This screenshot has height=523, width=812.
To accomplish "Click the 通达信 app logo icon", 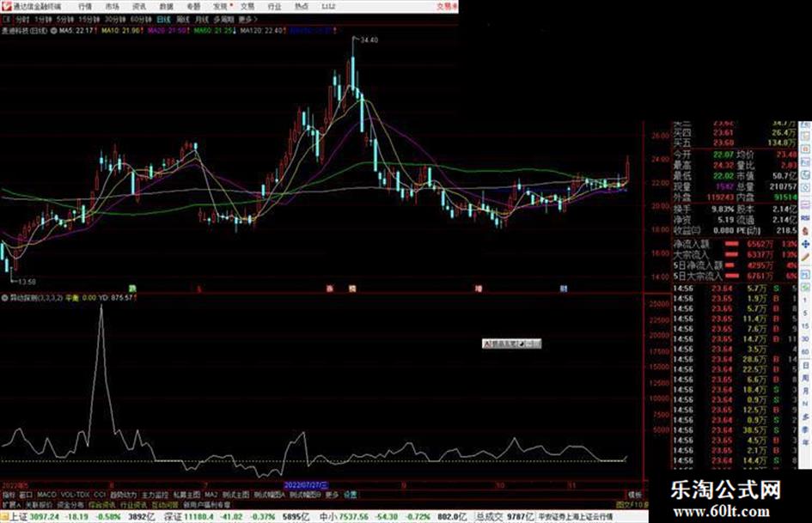I will [6, 6].
